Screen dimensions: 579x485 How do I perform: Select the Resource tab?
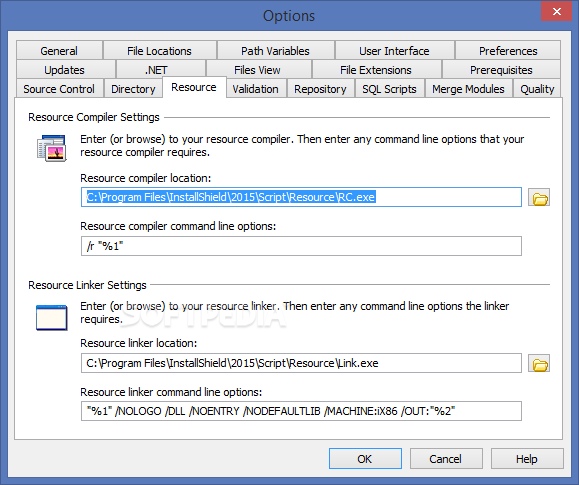(194, 88)
